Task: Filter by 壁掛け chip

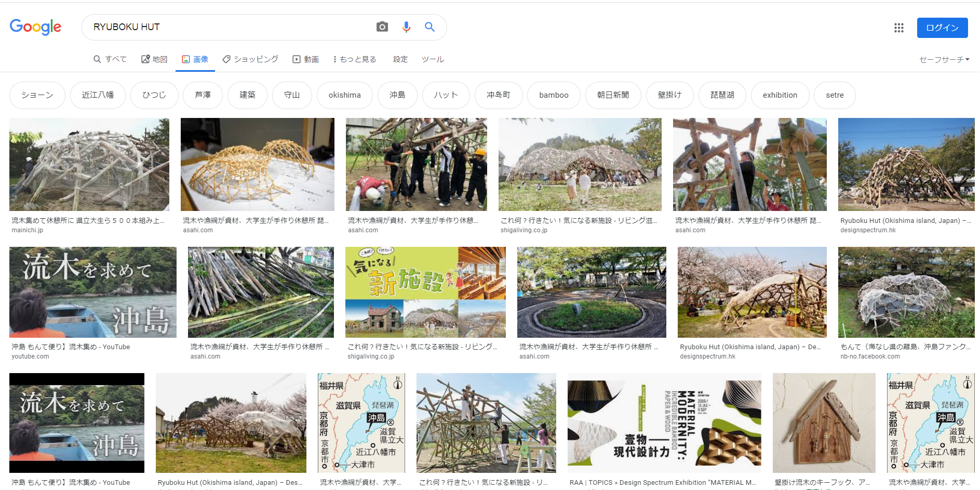Action: [x=669, y=95]
